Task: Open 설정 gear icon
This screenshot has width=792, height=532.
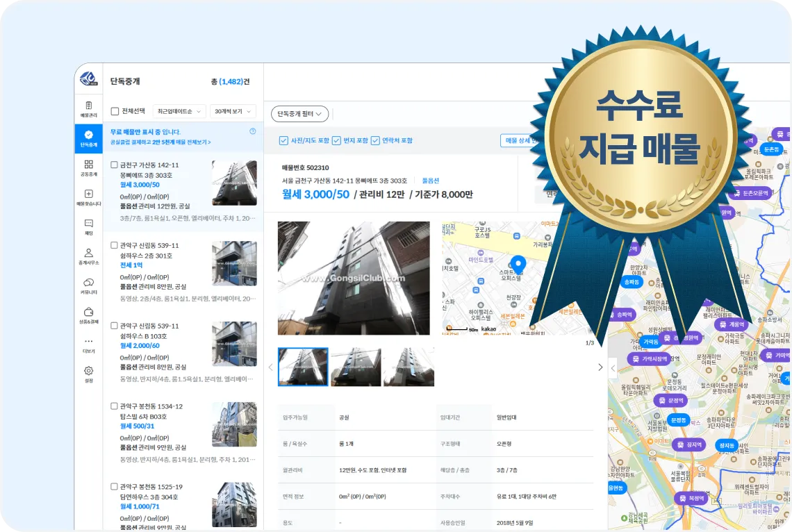Action: [x=88, y=374]
